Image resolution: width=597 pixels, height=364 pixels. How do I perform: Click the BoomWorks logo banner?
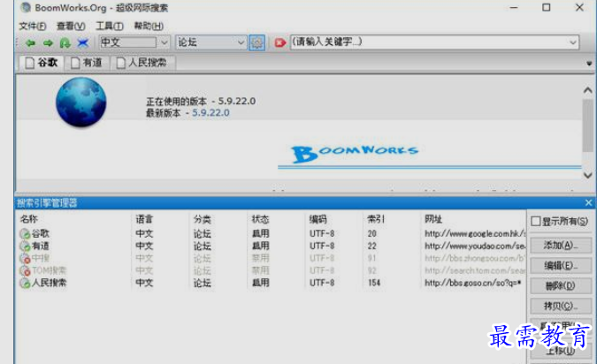coord(355,153)
